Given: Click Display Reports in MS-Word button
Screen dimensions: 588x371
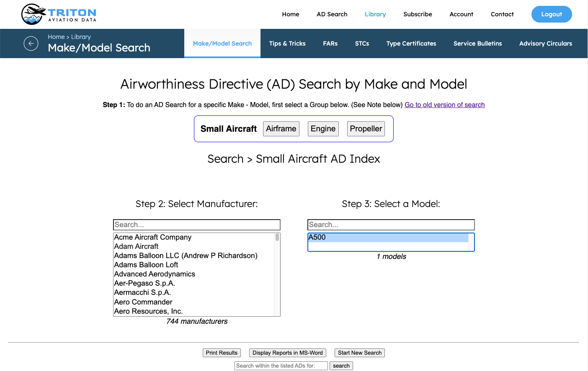Looking at the screenshot, I should (x=288, y=353).
